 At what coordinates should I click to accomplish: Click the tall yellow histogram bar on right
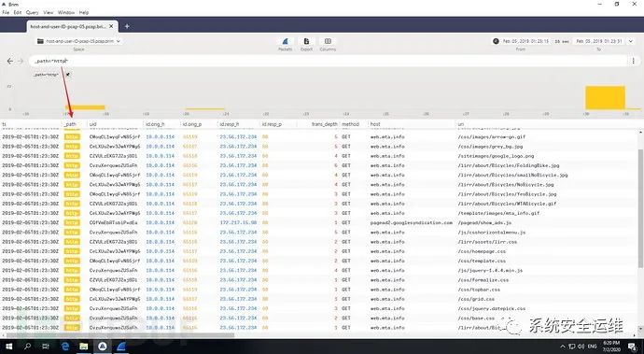(605, 98)
